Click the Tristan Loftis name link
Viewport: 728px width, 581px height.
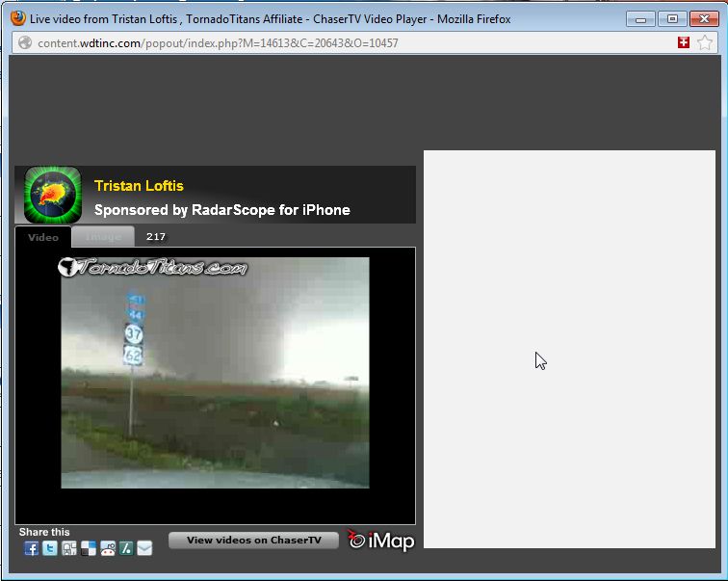tap(139, 186)
